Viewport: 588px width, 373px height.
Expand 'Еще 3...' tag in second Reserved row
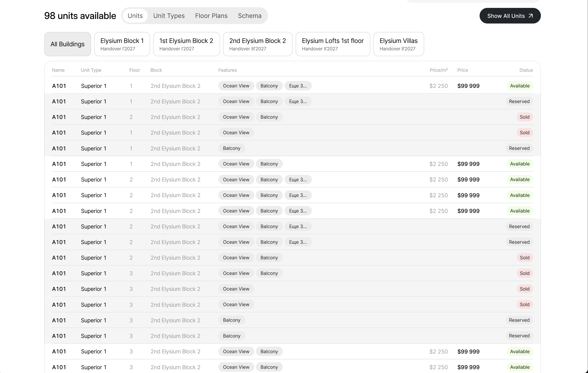click(298, 227)
